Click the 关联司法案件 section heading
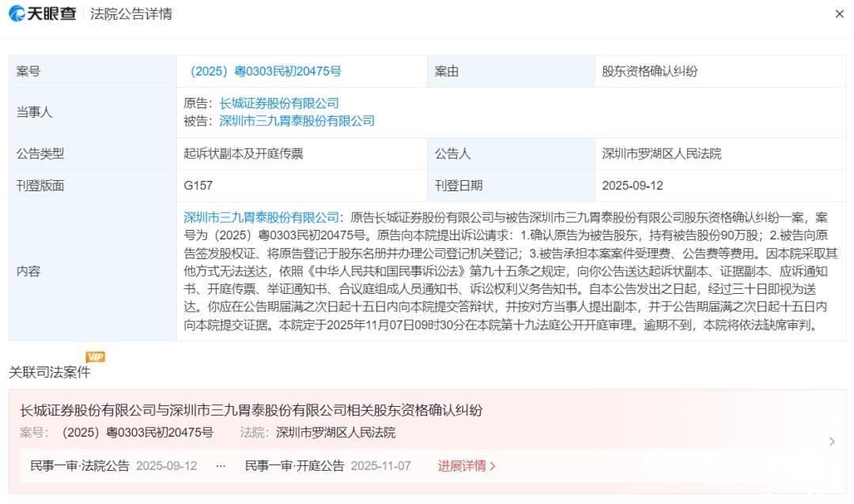The height and width of the screenshot is (504, 854). 50,372
